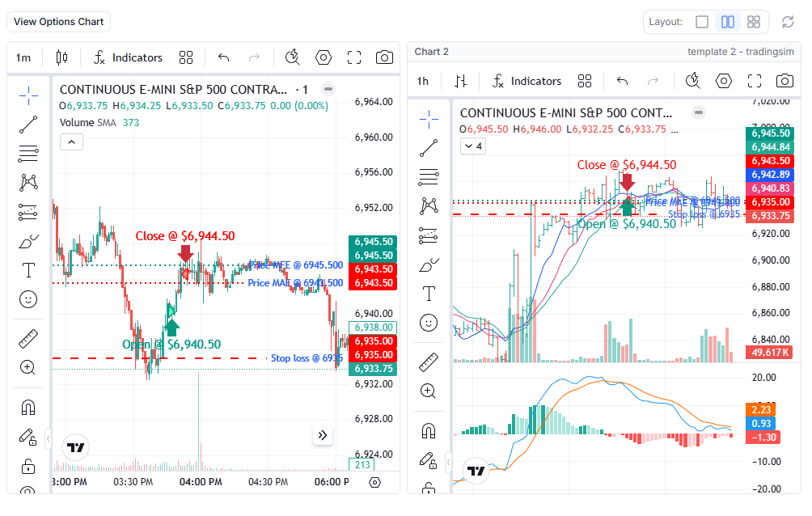Open left chart time axis settings gear
812x516 pixels.
375,482
